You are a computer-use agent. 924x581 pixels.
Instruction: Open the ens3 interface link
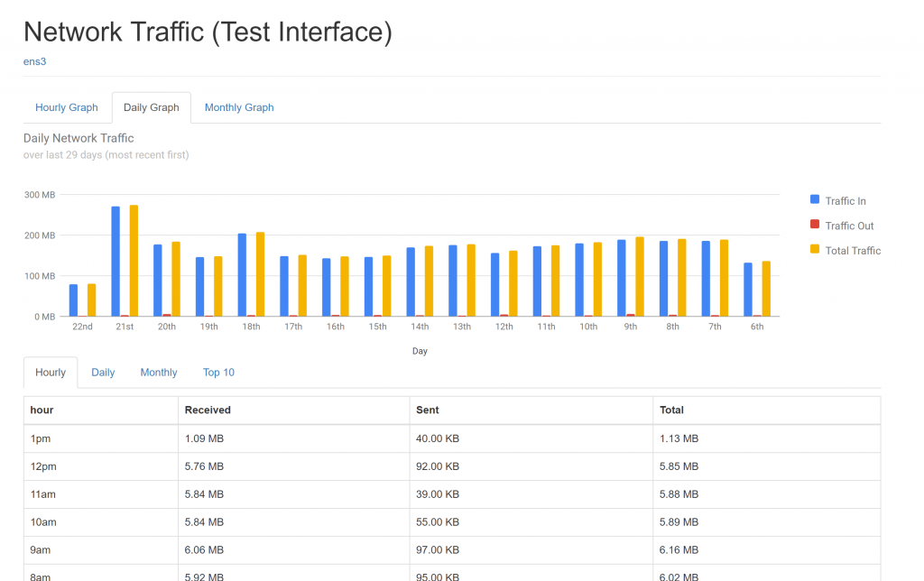(x=34, y=61)
